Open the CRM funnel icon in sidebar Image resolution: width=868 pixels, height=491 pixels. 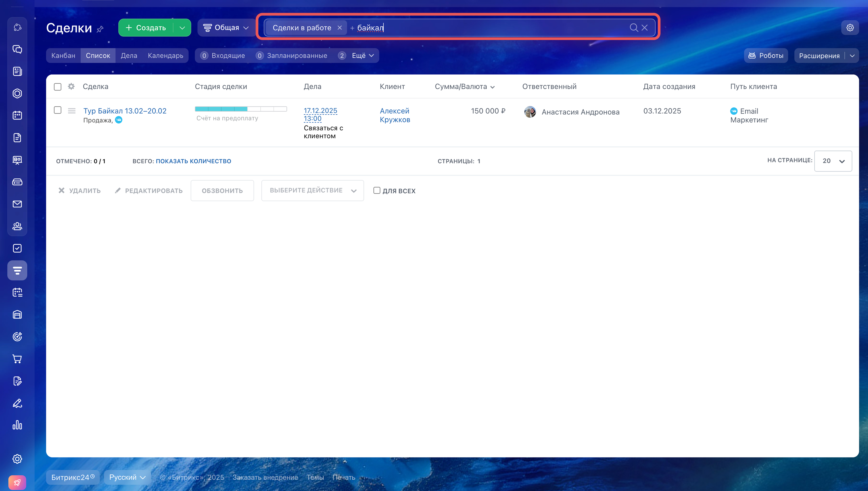click(17, 270)
